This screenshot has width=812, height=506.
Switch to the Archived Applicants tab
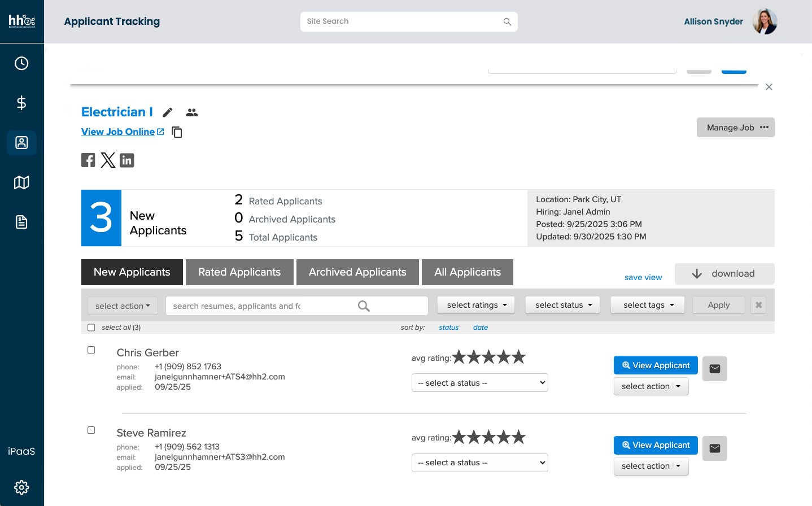(357, 272)
